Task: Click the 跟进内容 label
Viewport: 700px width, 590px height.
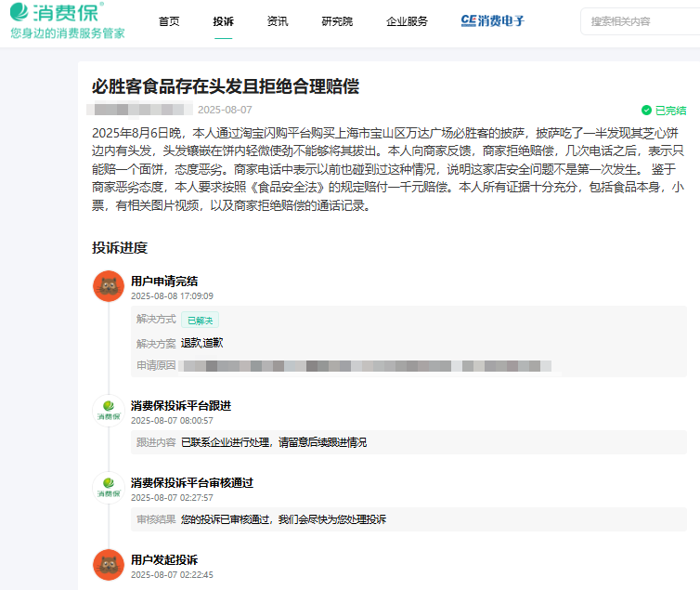Action: tap(156, 442)
